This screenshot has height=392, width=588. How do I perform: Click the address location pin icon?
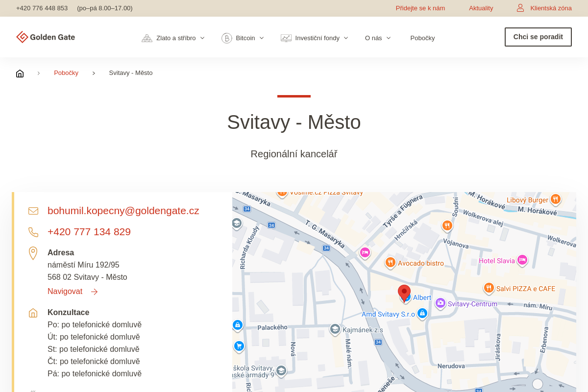33,253
